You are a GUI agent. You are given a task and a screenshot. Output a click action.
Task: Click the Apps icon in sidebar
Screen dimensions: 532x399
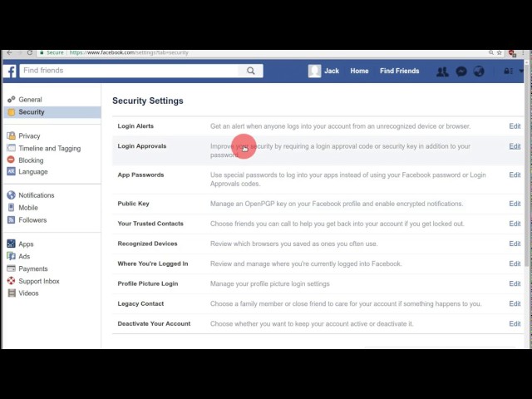click(x=11, y=244)
